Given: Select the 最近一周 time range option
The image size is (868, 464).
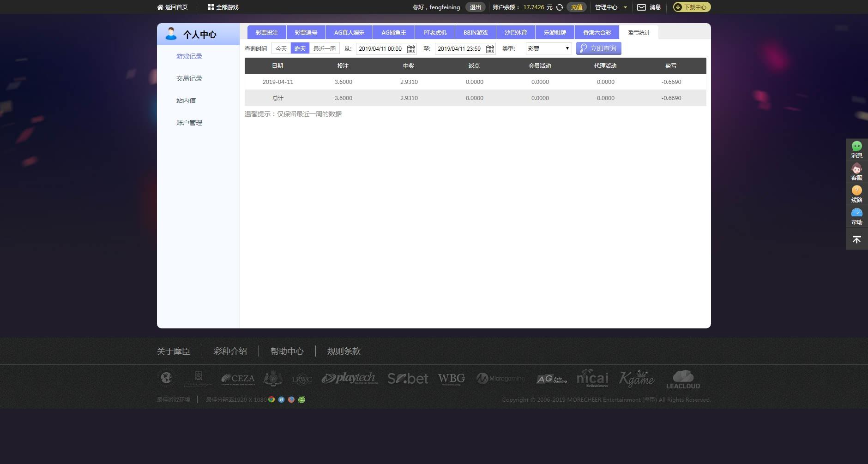Looking at the screenshot, I should (325, 48).
